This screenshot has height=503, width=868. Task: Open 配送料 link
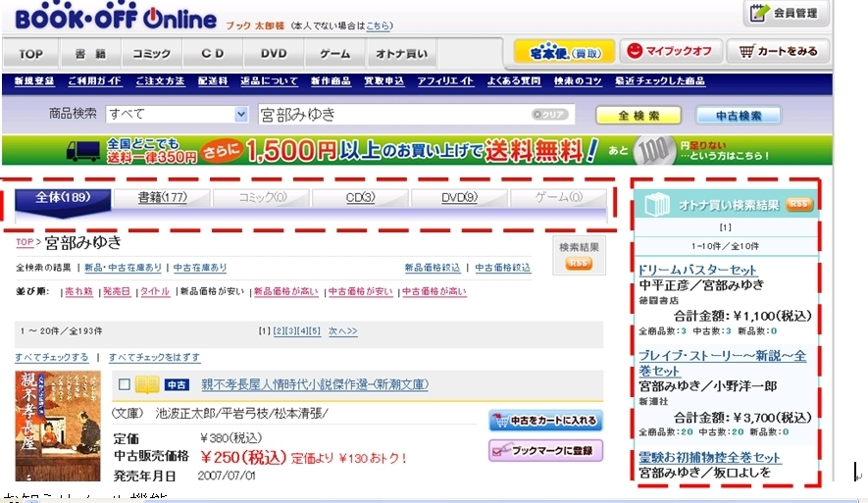[x=213, y=80]
